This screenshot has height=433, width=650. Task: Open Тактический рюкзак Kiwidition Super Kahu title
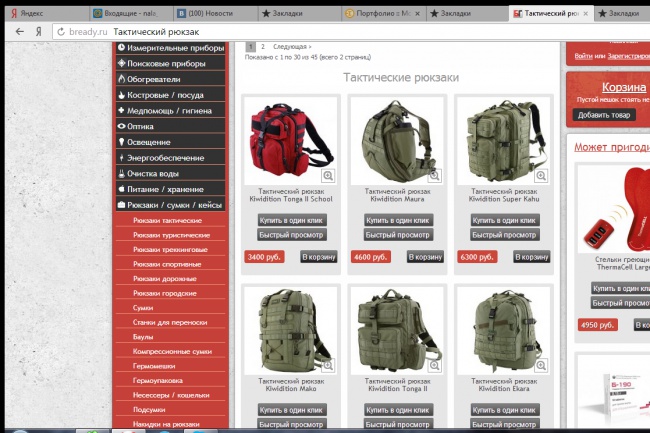[504, 195]
